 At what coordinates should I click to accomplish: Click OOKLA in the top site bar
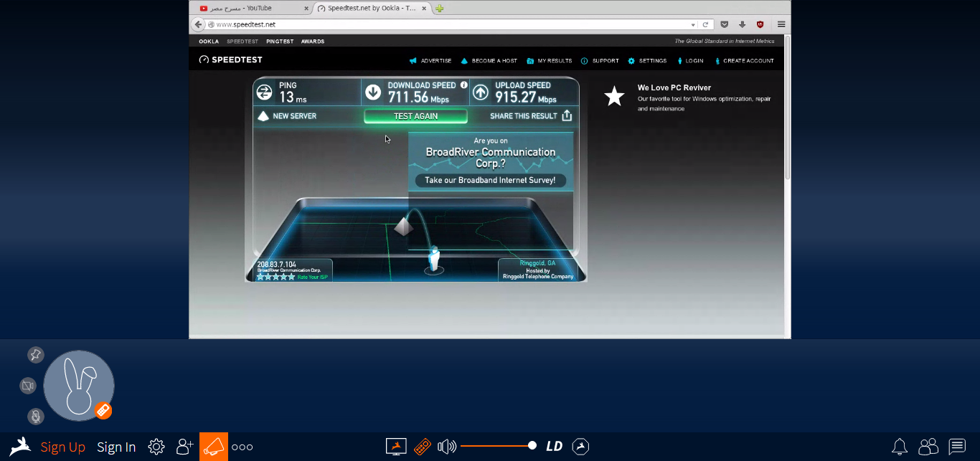(x=209, y=42)
